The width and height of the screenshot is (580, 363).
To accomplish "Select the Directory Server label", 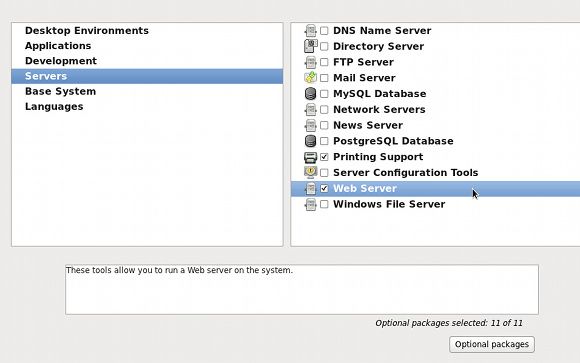I will [x=378, y=46].
